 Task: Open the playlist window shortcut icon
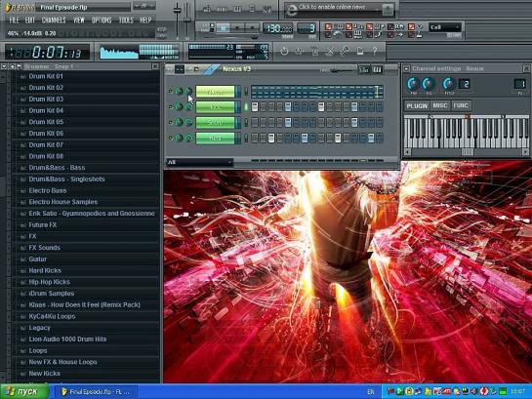pyautogui.click(x=207, y=9)
